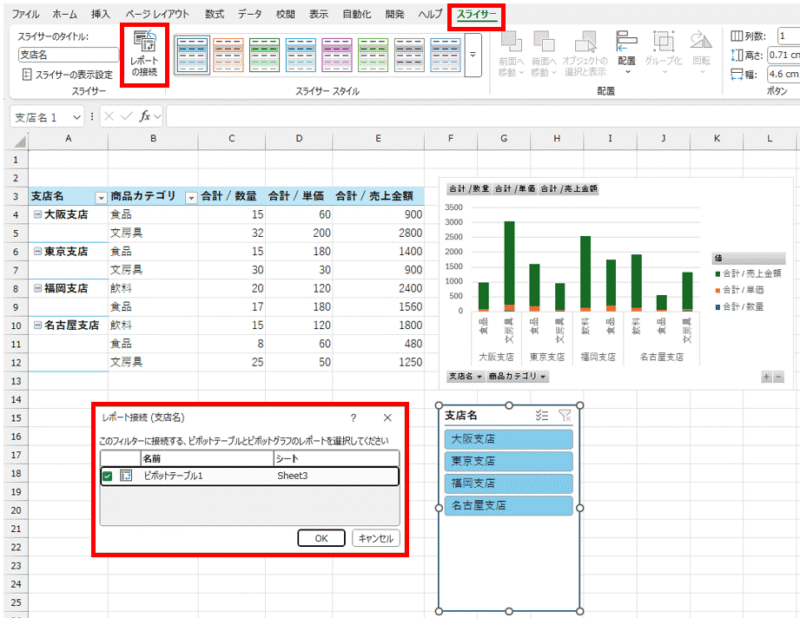Viewport: 800px width, 618px height.
Task: Open the 挿入 ribbon tab
Action: point(100,15)
